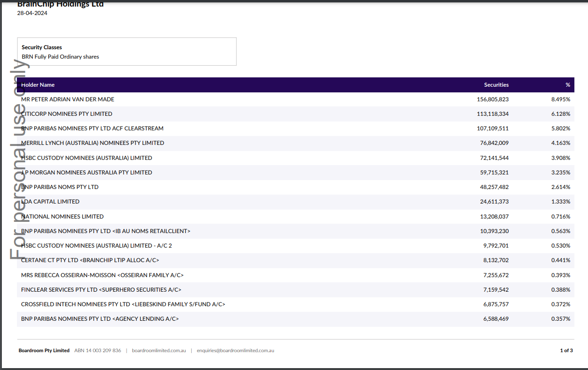Click the enquiries@boardroomlimited.com.au email link
The width and height of the screenshot is (588, 370).
click(x=235, y=350)
